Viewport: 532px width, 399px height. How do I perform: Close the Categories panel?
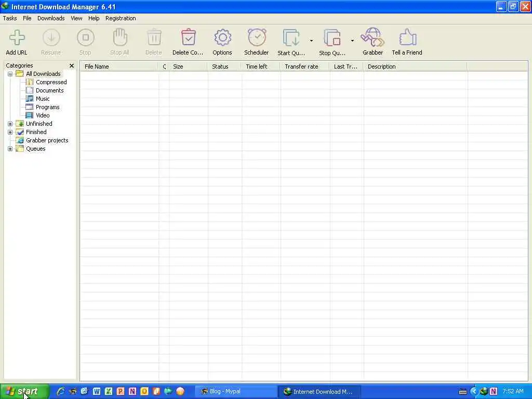coord(72,66)
